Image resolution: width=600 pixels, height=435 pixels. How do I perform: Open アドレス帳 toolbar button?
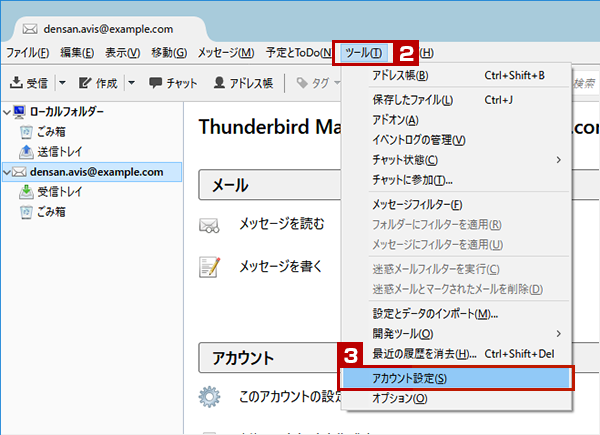[243, 83]
